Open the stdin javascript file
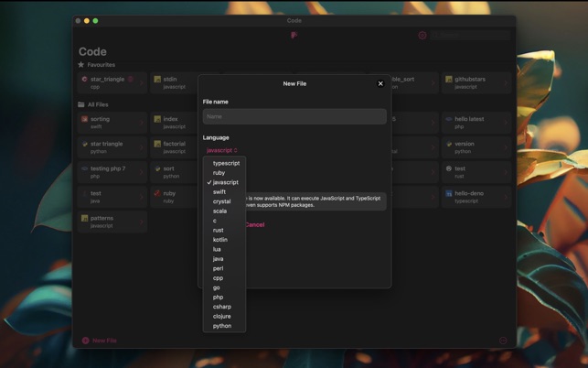Viewport: 588px width, 368px height. click(175, 82)
